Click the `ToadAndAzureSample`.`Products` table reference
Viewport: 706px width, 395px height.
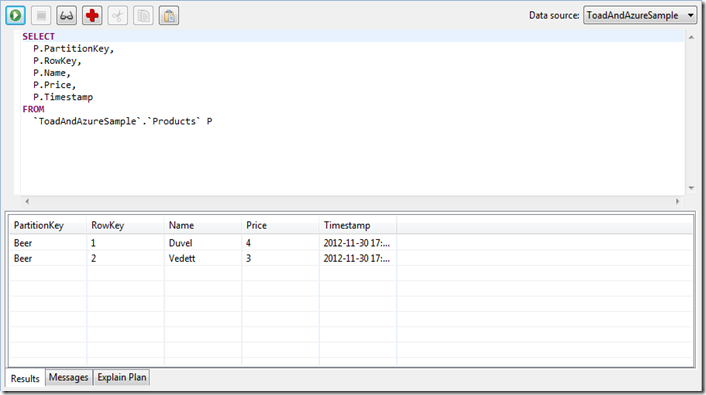click(x=117, y=122)
